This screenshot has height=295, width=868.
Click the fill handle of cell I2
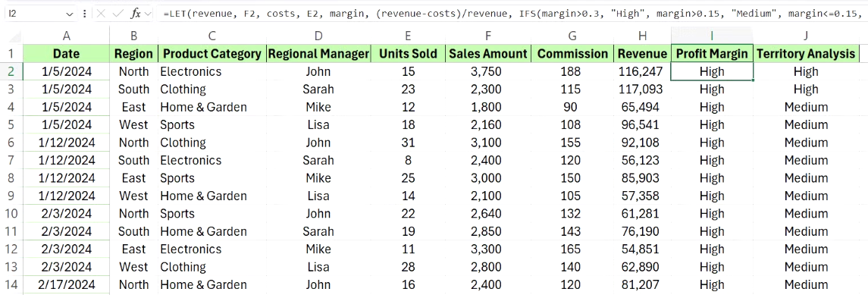click(753, 80)
